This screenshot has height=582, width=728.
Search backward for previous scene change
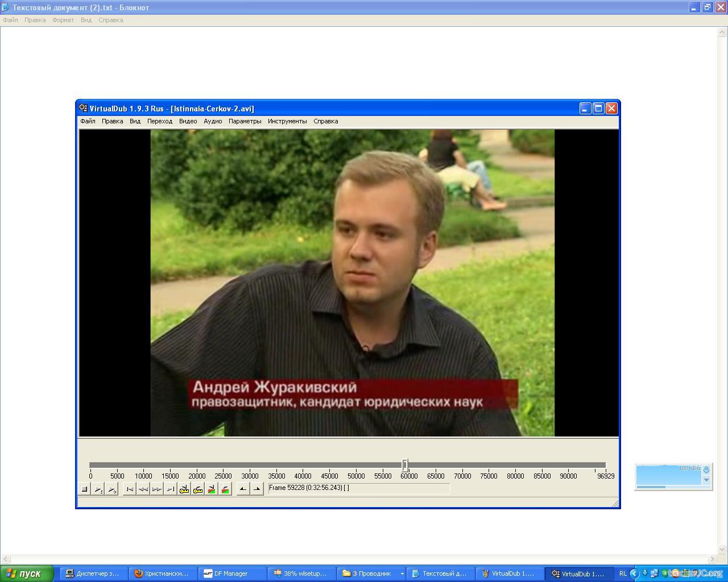click(212, 489)
